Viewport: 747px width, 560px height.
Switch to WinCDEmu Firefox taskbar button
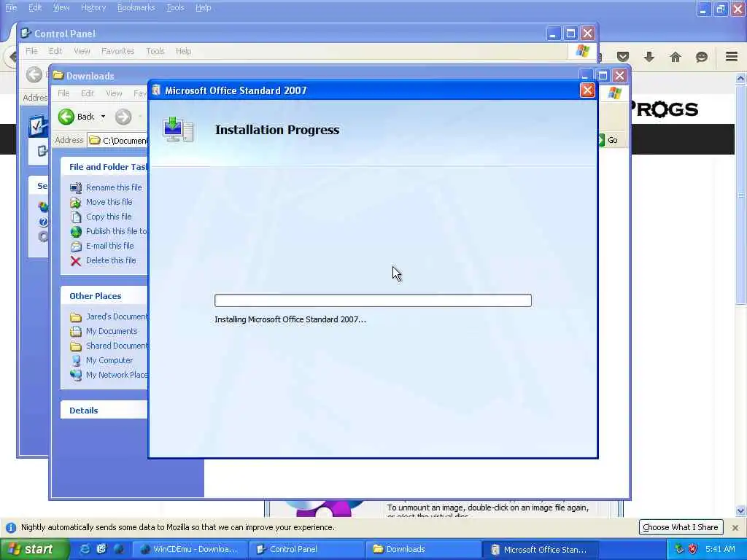[x=190, y=550]
